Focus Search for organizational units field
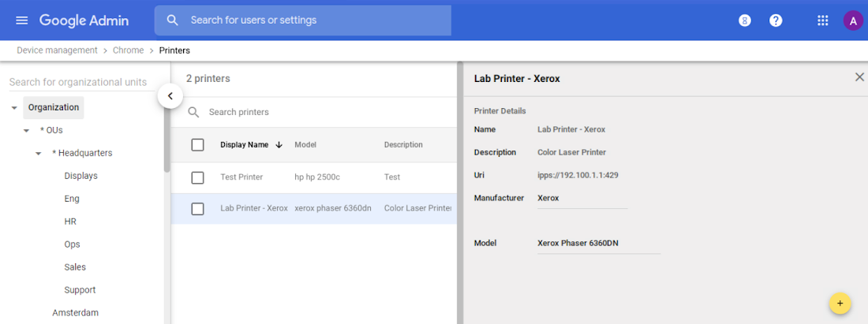Viewport: 868px width, 324px height. pyautogui.click(x=81, y=83)
